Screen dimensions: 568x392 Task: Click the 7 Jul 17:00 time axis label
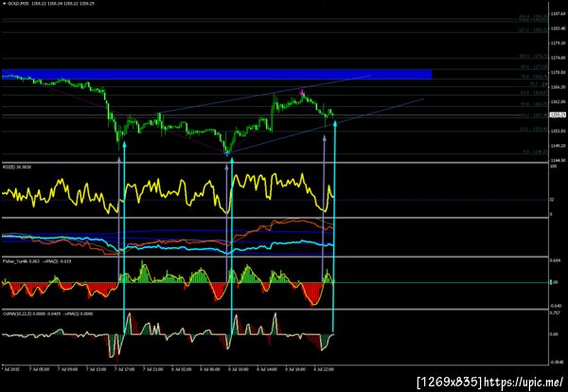point(125,369)
